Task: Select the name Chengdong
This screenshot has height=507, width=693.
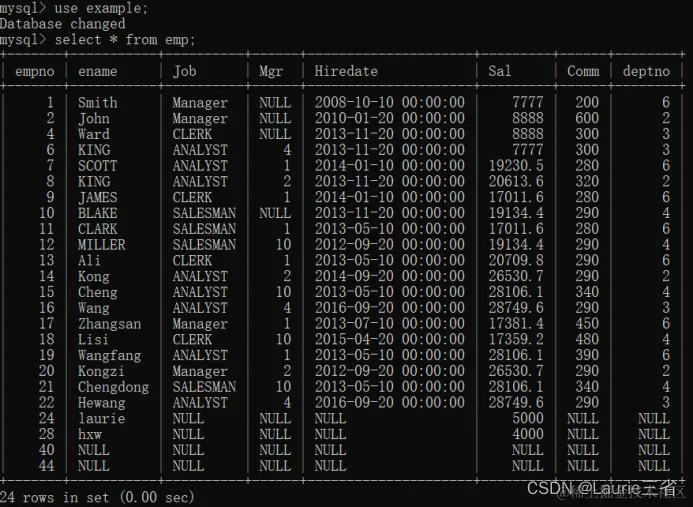Action: click(114, 387)
